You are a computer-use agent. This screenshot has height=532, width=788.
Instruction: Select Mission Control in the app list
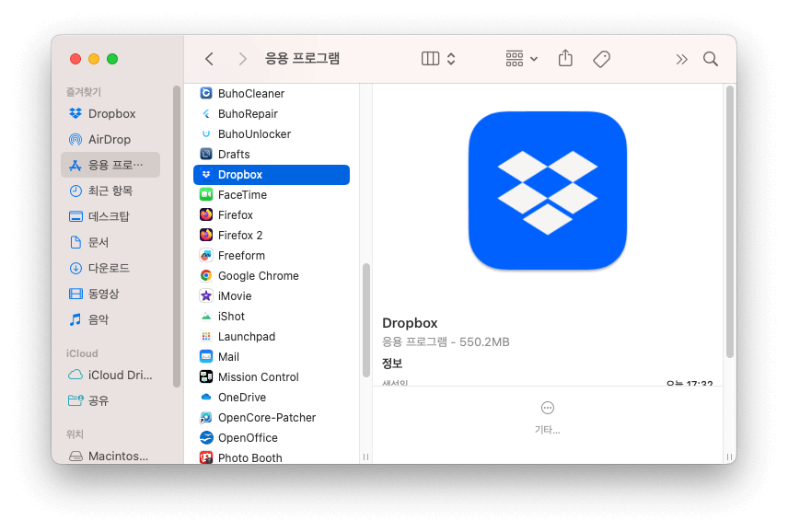272,376
